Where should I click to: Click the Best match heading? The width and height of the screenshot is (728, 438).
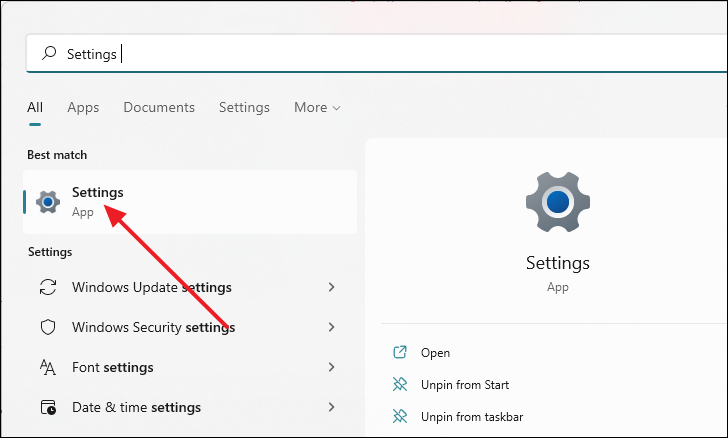pos(57,155)
